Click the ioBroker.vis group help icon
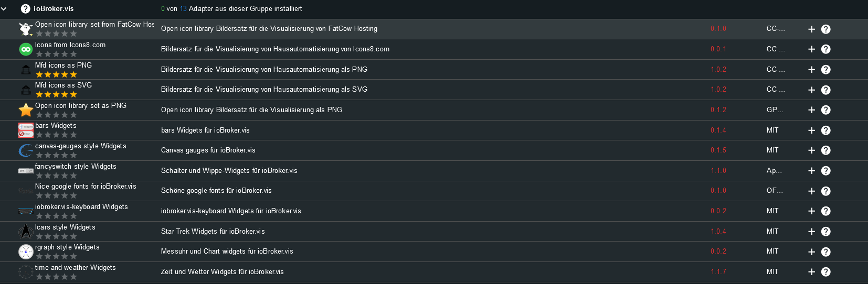Viewport: 868px width, 284px height. [x=25, y=9]
